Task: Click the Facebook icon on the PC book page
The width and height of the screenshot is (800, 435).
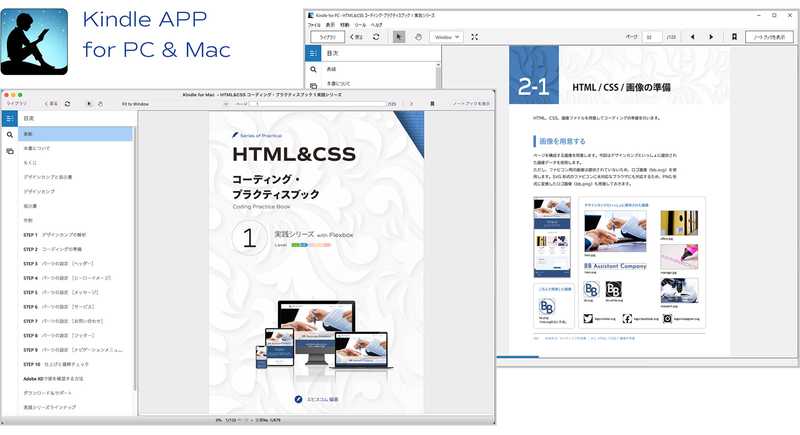Action: (x=627, y=318)
